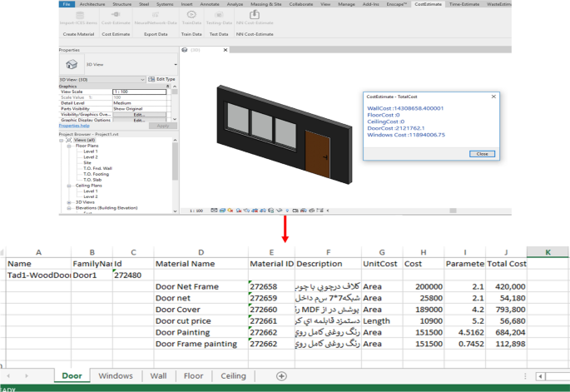The width and height of the screenshot is (570, 392).
Task: Click the previous sheet navigation arrow
Action: 8,376
